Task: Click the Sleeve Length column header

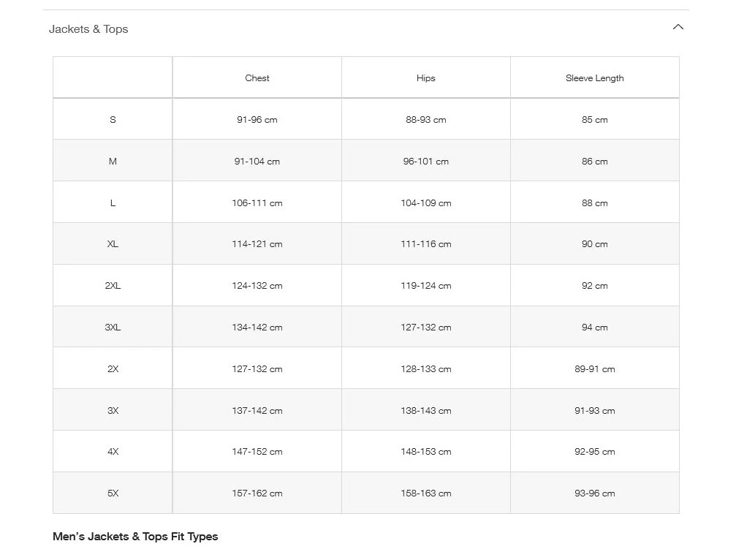Action: (x=594, y=78)
